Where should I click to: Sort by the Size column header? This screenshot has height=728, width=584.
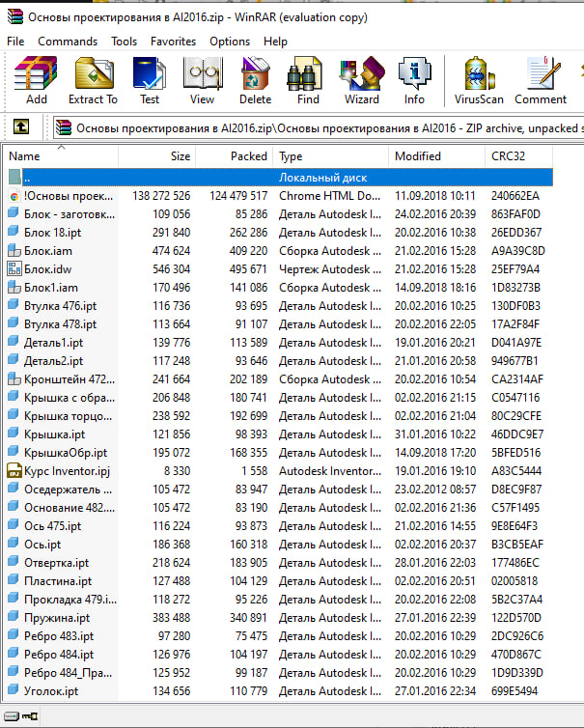[x=157, y=156]
